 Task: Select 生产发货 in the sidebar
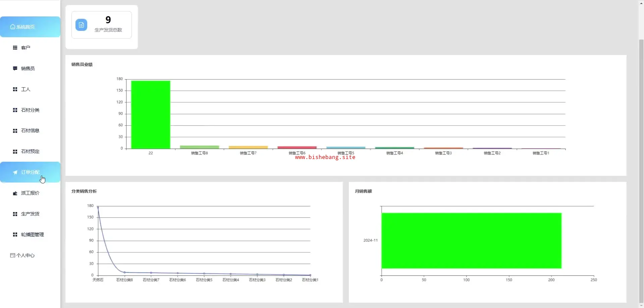pos(30,214)
